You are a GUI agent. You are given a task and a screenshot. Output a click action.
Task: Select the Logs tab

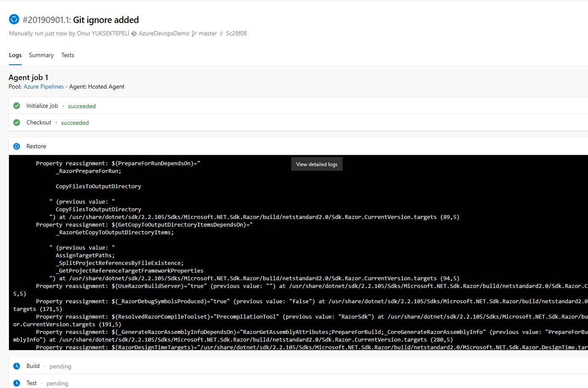(x=15, y=55)
